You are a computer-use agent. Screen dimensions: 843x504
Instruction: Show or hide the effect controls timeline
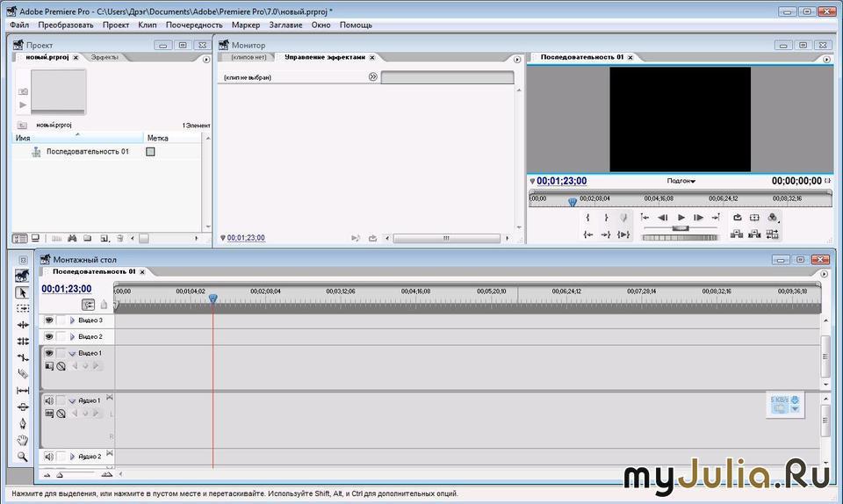[x=372, y=77]
